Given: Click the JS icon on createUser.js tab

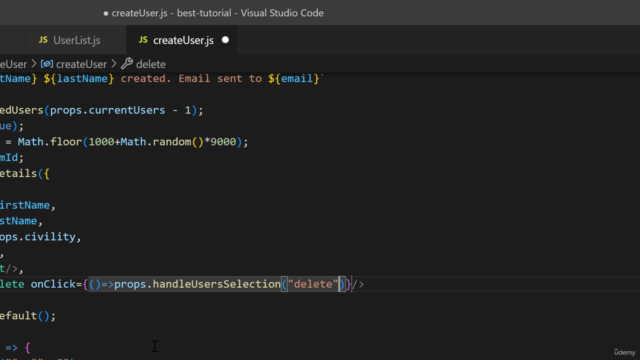Looking at the screenshot, I should (143, 40).
